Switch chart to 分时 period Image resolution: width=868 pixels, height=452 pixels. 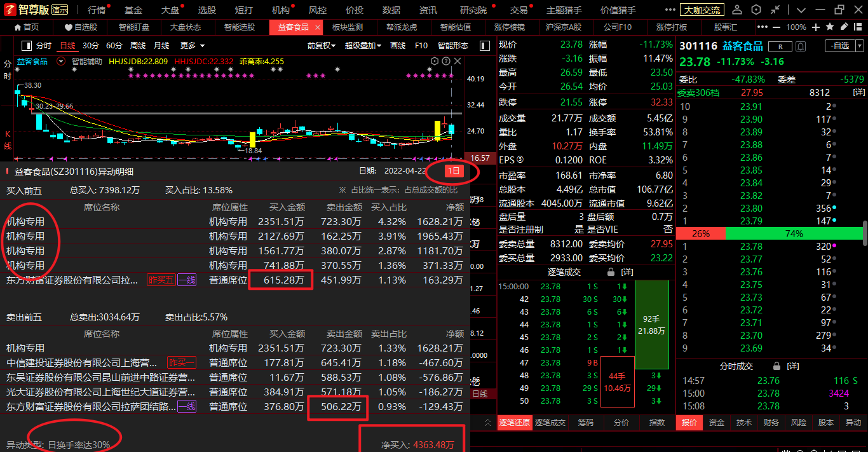pos(43,46)
